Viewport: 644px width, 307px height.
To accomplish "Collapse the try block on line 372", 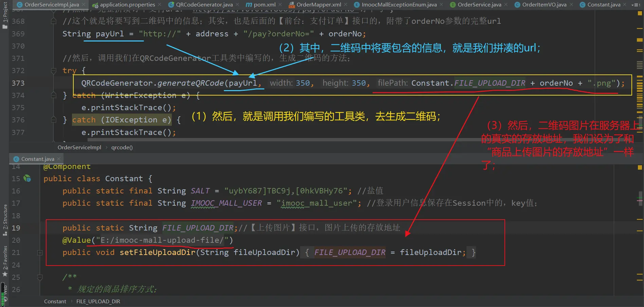I will point(53,71).
